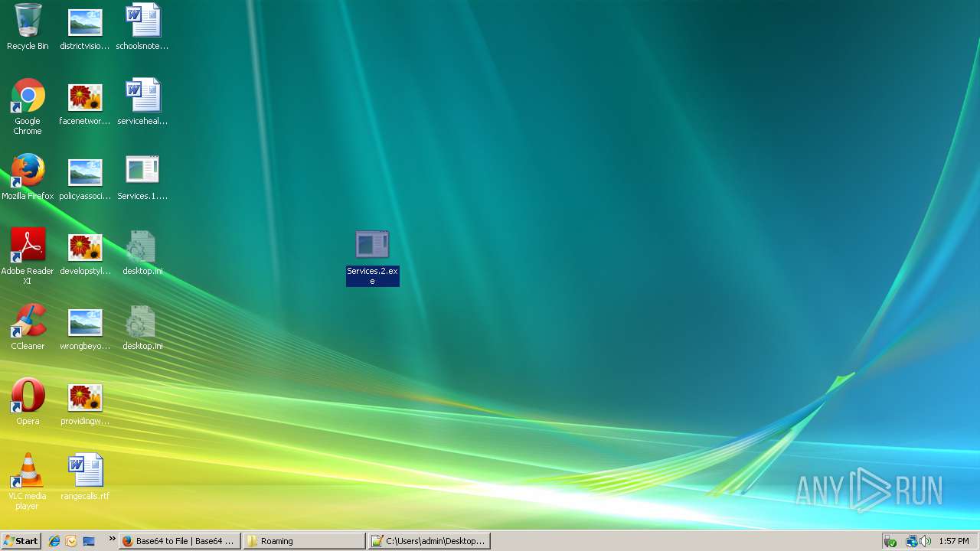Open the network connection tray icon
Image resolution: width=980 pixels, height=551 pixels.
click(x=911, y=541)
